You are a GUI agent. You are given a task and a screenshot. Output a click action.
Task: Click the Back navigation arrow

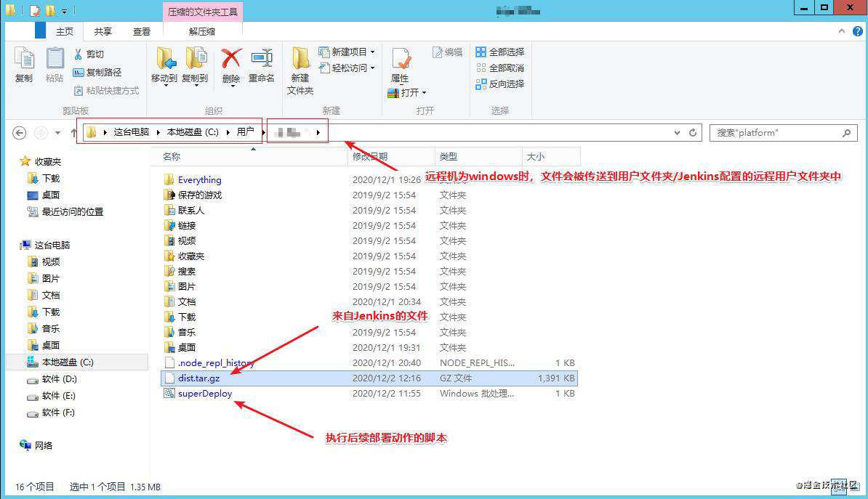[x=20, y=133]
